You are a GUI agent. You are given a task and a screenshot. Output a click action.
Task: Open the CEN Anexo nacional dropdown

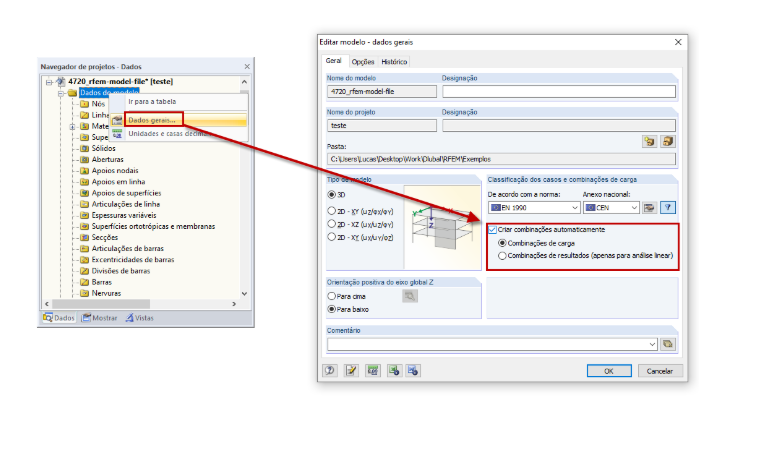tap(611, 207)
